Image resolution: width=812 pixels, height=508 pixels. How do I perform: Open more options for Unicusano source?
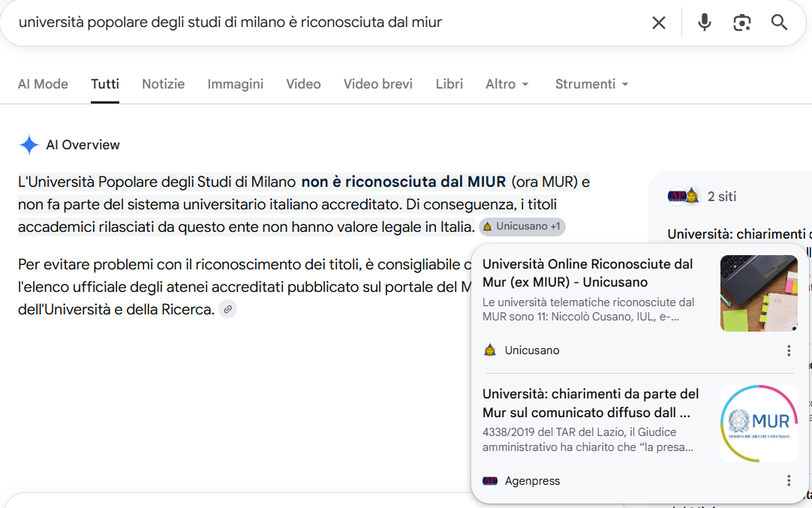pos(788,351)
